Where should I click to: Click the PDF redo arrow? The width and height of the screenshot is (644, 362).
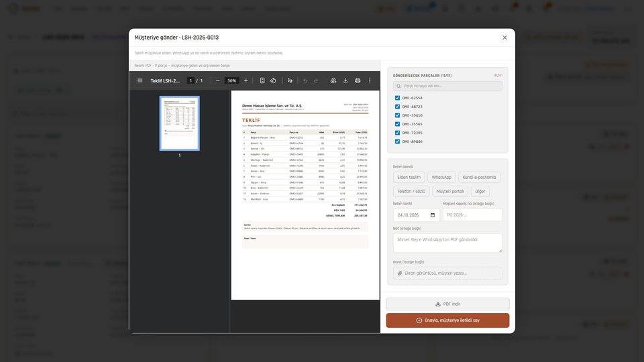point(316,80)
